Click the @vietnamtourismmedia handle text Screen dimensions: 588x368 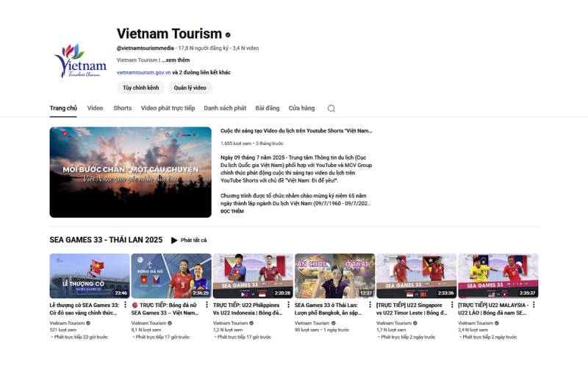pos(145,48)
